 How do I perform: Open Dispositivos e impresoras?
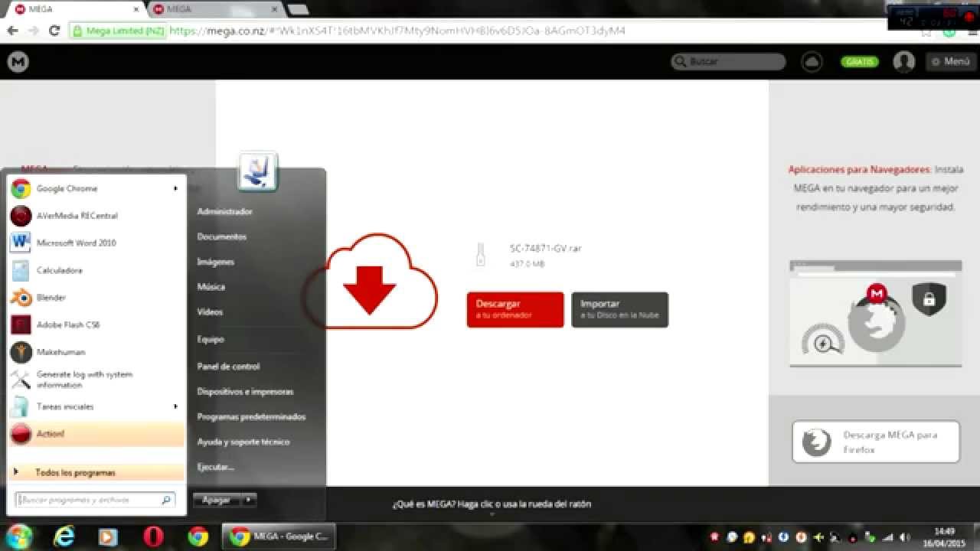[245, 392]
